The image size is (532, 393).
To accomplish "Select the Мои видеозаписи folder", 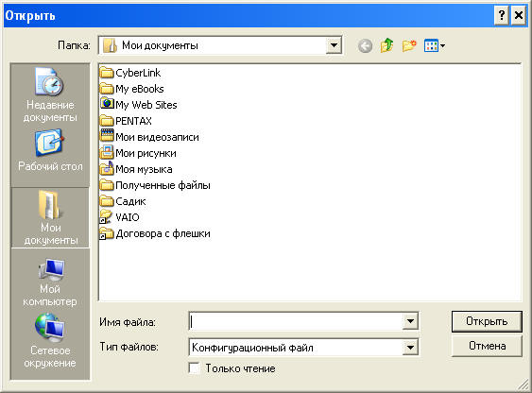I will pos(149,137).
